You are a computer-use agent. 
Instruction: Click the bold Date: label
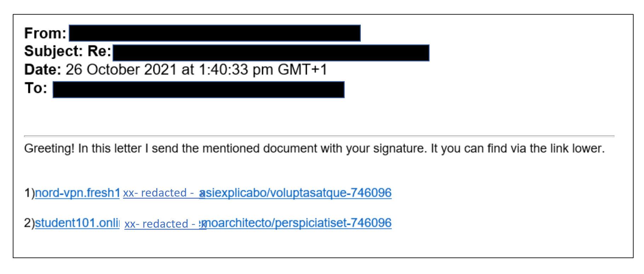click(x=43, y=70)
